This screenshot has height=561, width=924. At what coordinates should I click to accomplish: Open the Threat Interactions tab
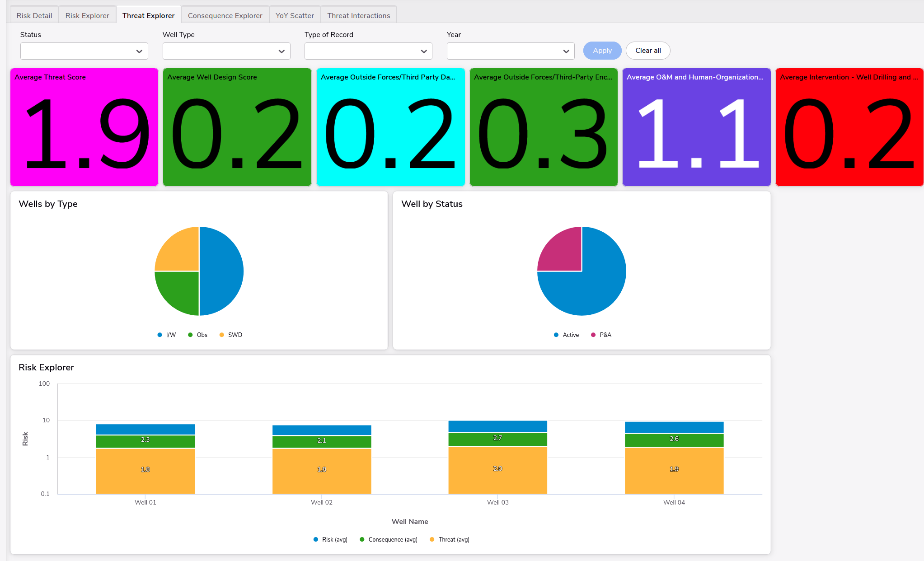(x=358, y=15)
